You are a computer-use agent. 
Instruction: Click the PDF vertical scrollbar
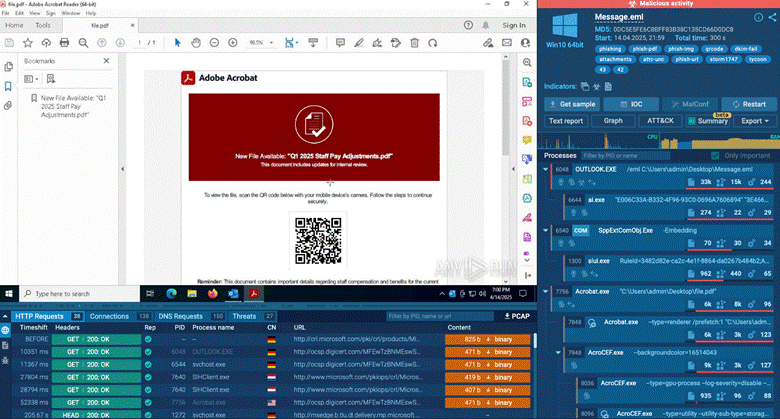[506, 107]
